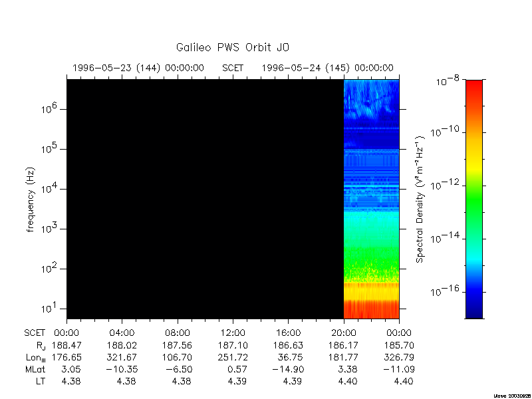This screenshot has width=532, height=399.
Task: Select the longitude value "176.65"
Action: click(66, 357)
